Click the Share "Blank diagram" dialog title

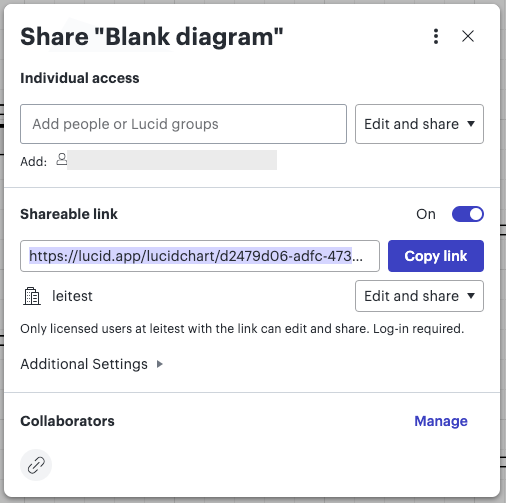coord(152,36)
